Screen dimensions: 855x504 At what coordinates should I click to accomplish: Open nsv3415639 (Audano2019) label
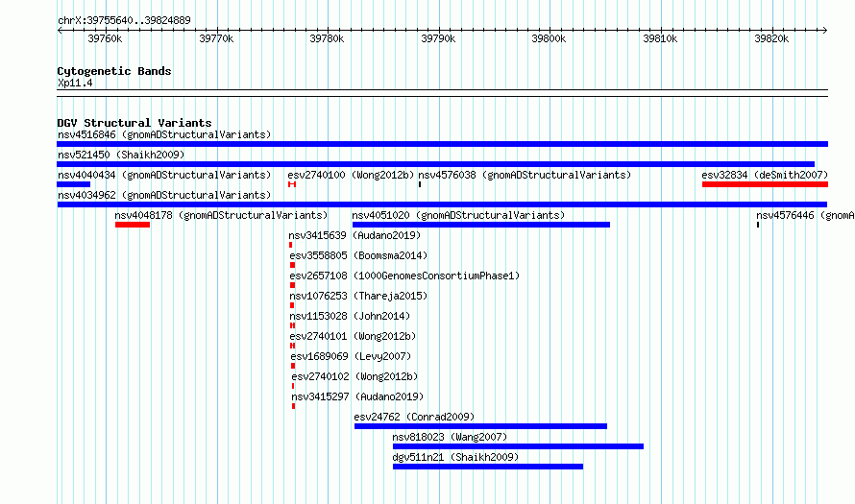click(x=354, y=235)
